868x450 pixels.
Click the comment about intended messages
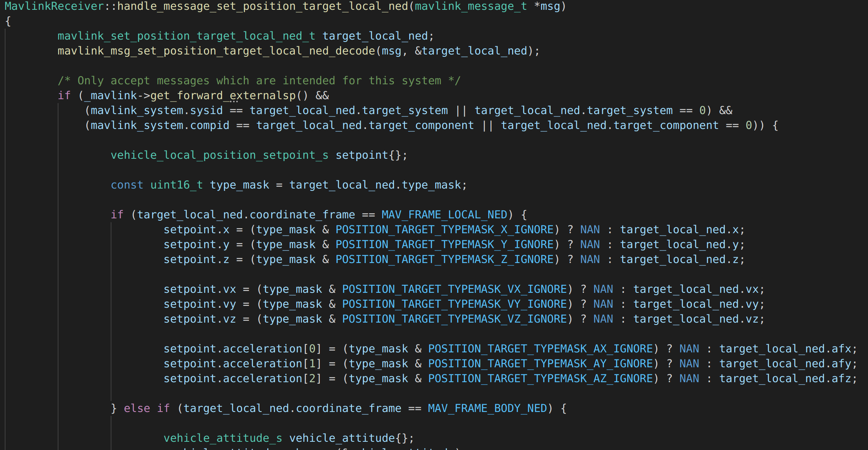pyautogui.click(x=259, y=81)
